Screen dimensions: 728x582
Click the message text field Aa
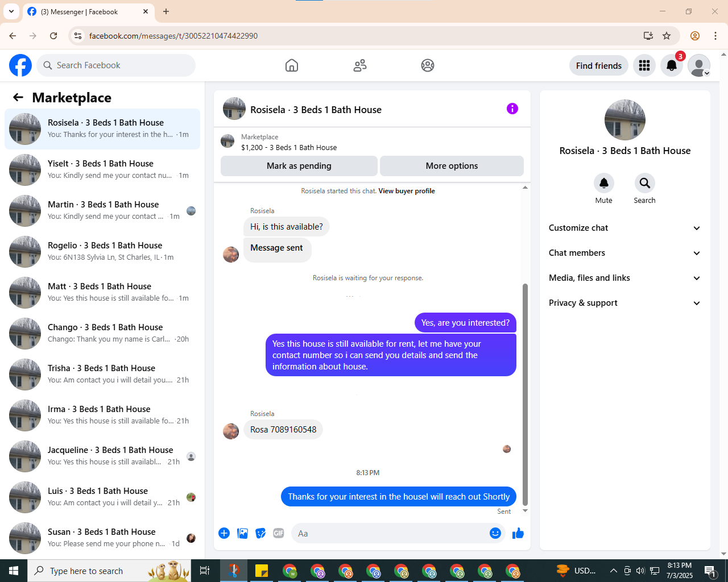(x=390, y=533)
